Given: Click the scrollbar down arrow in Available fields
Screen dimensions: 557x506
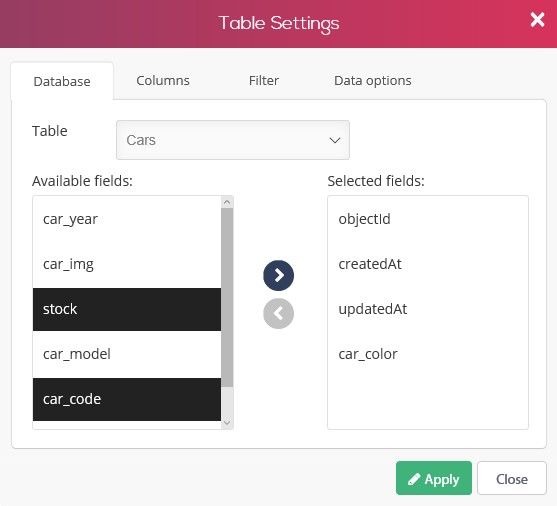Looking at the screenshot, I should click(x=227, y=423).
